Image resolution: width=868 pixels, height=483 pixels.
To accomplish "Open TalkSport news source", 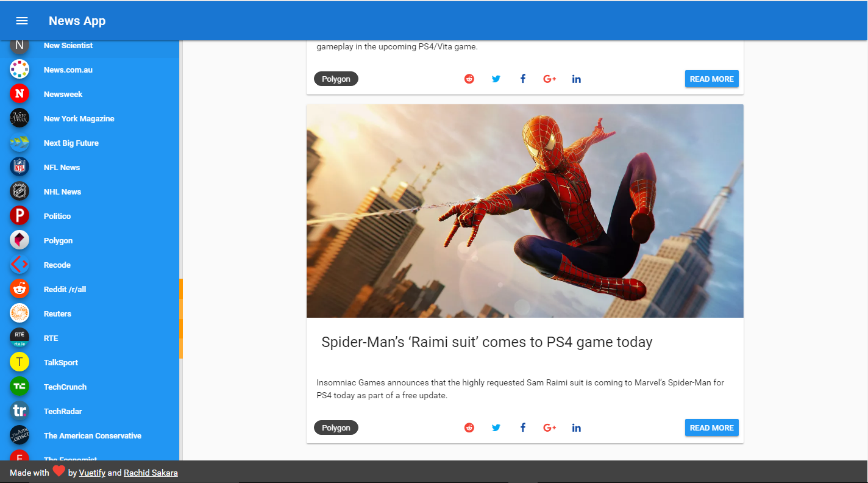I will pyautogui.click(x=90, y=362).
